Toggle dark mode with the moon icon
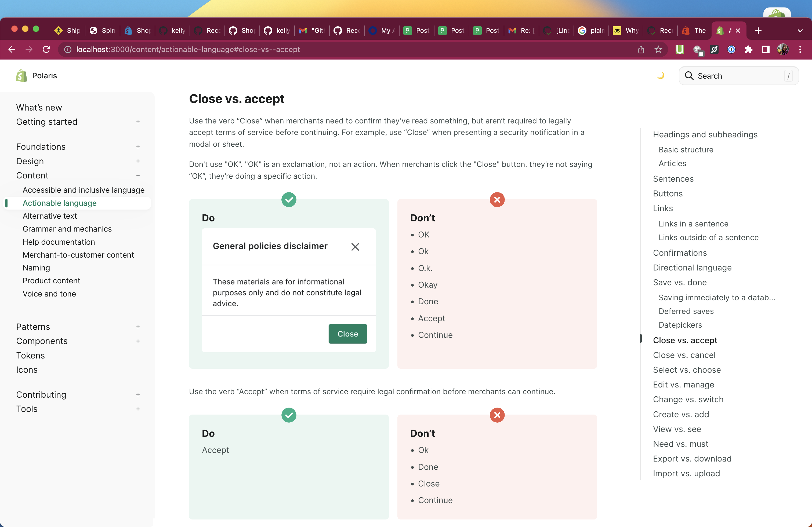The width and height of the screenshot is (812, 527). tap(660, 76)
